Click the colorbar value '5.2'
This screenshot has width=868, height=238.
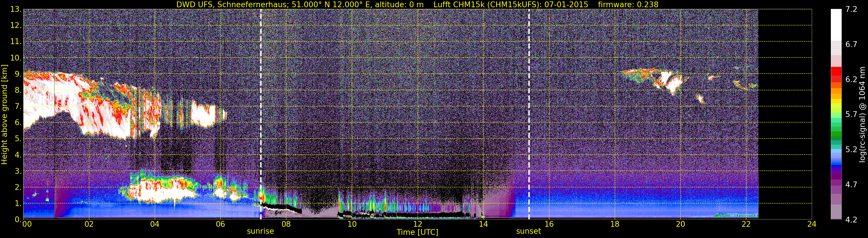(x=851, y=150)
